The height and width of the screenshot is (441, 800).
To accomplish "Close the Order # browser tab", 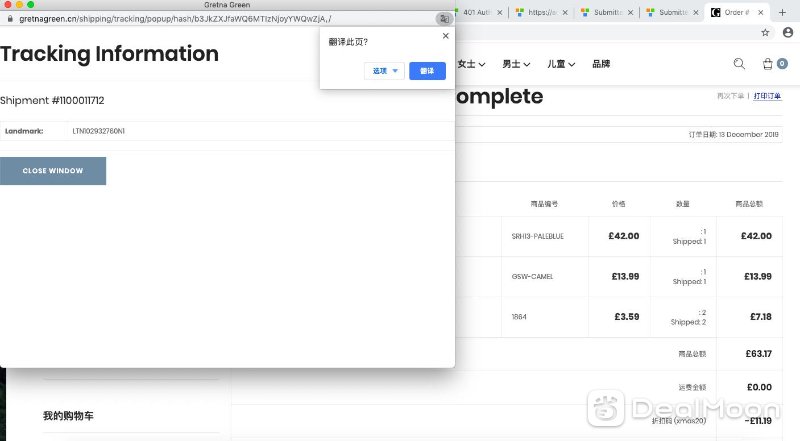I will coord(761,12).
